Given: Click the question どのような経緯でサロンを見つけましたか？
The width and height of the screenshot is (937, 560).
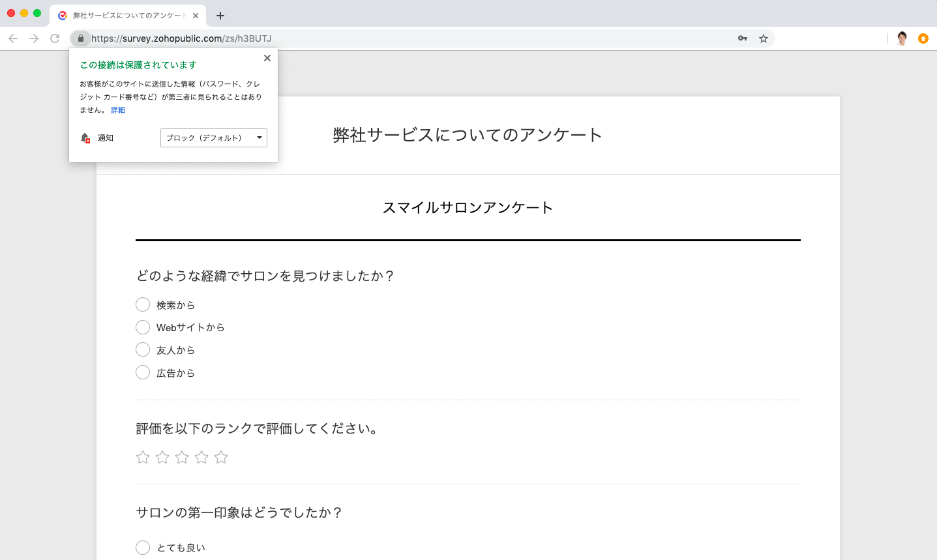Looking at the screenshot, I should (x=265, y=276).
